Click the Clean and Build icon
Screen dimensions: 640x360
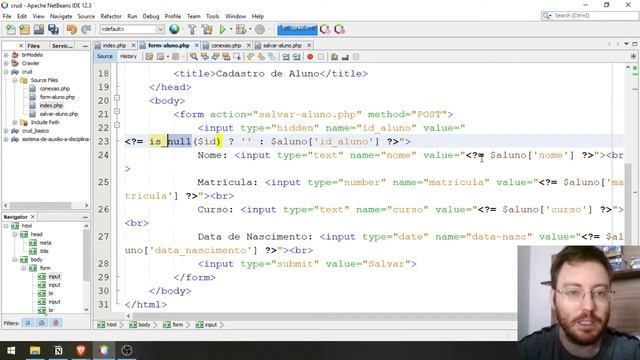207,29
